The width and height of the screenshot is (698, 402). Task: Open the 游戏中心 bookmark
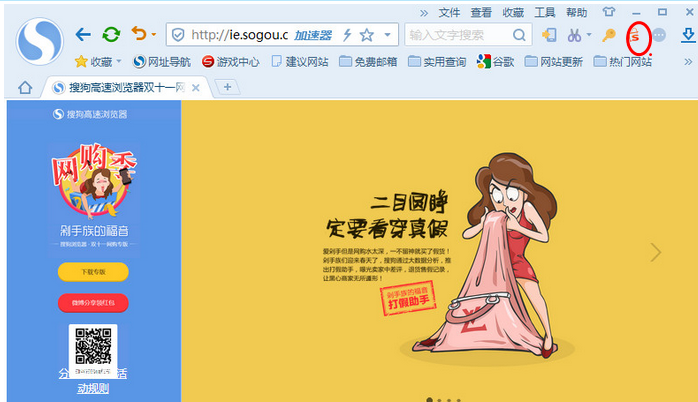pos(231,61)
